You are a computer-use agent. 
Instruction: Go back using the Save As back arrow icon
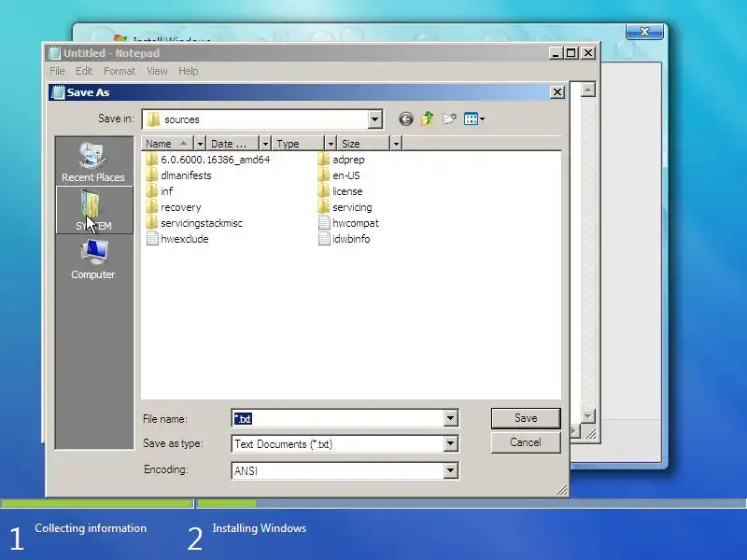point(406,119)
